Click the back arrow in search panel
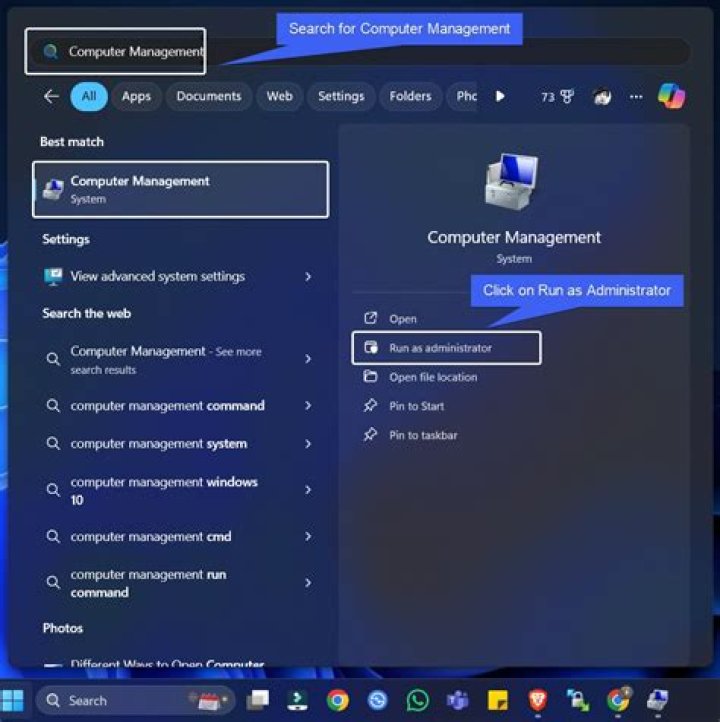Image resolution: width=720 pixels, height=722 pixels. click(51, 97)
